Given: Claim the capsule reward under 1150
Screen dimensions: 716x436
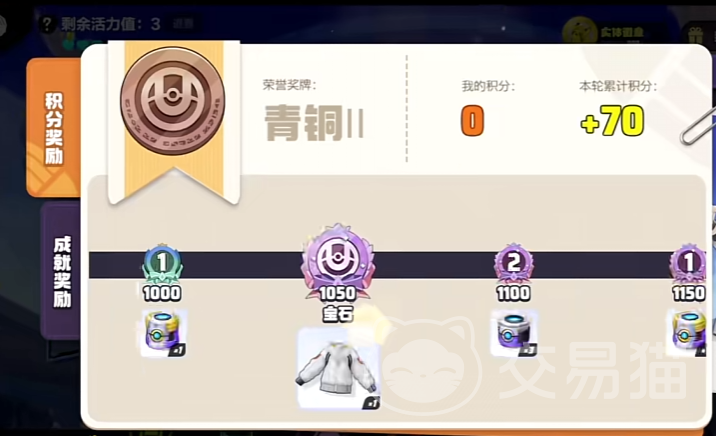Looking at the screenshot, I should pyautogui.click(x=689, y=333).
